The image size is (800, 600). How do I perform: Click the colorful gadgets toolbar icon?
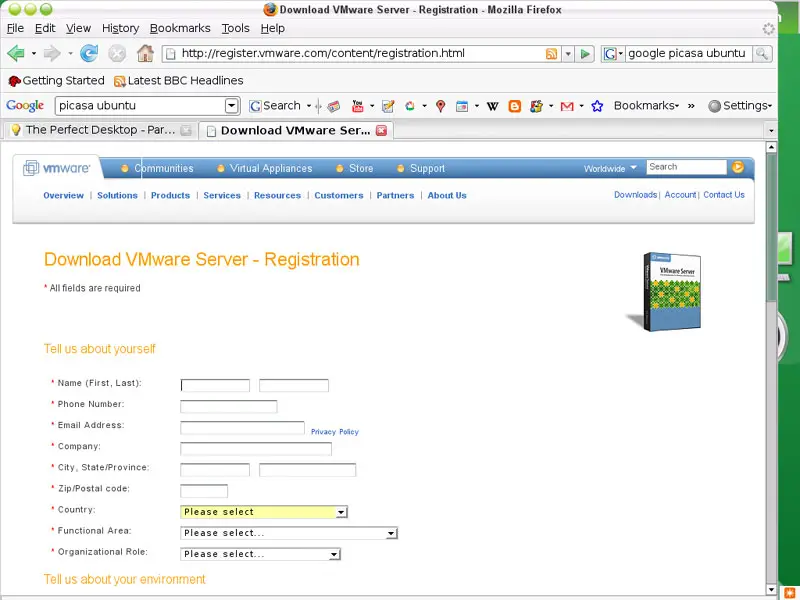(536, 106)
